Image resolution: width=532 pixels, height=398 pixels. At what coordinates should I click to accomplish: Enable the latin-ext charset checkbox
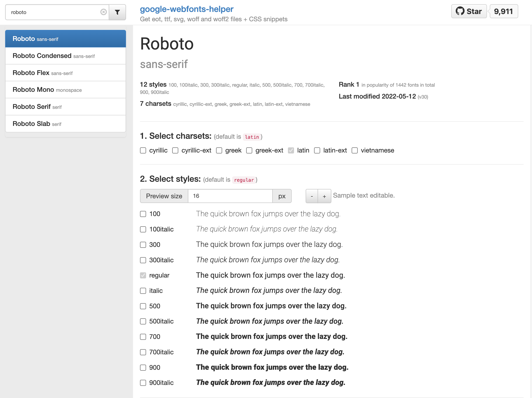317,150
